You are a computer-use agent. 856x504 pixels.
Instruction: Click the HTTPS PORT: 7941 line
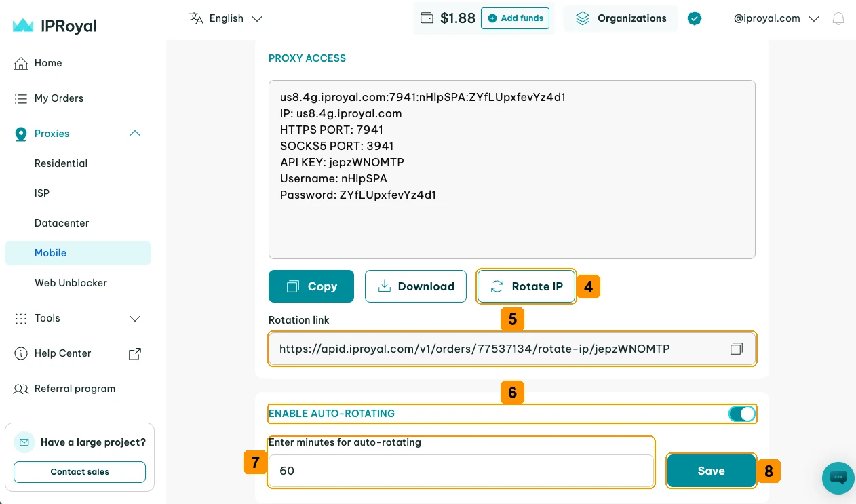tap(332, 130)
